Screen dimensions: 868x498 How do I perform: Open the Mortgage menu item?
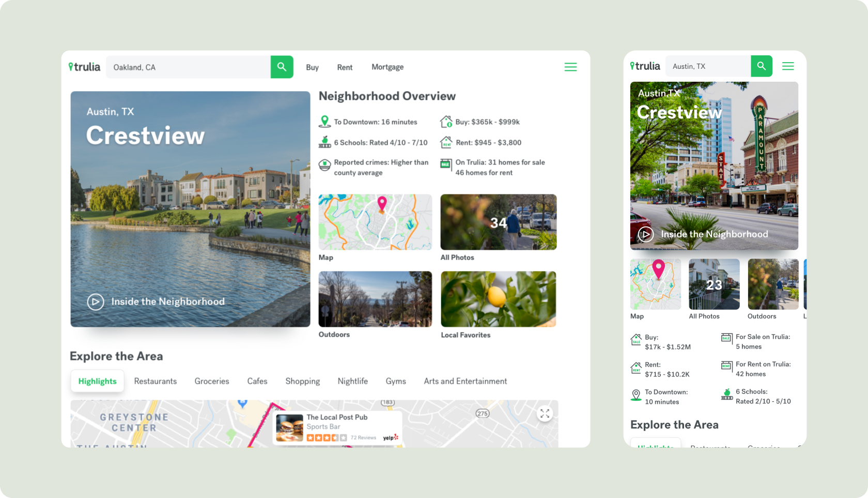pos(387,67)
